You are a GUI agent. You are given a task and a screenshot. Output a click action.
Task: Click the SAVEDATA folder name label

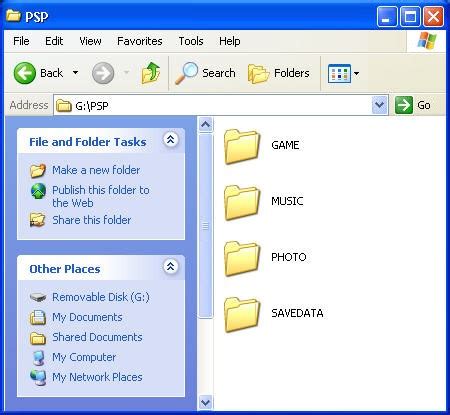coord(297,313)
